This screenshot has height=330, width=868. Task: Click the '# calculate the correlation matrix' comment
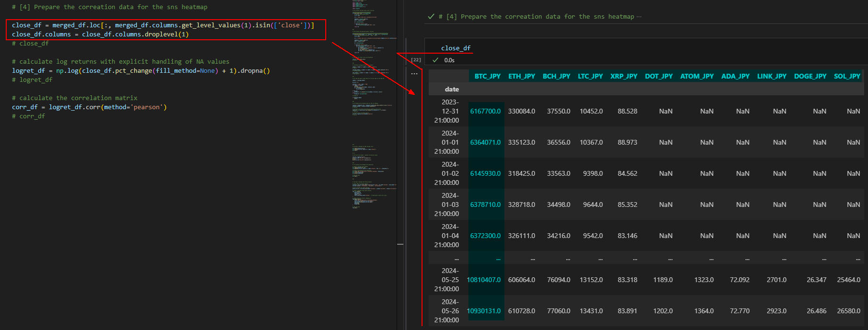[75, 98]
